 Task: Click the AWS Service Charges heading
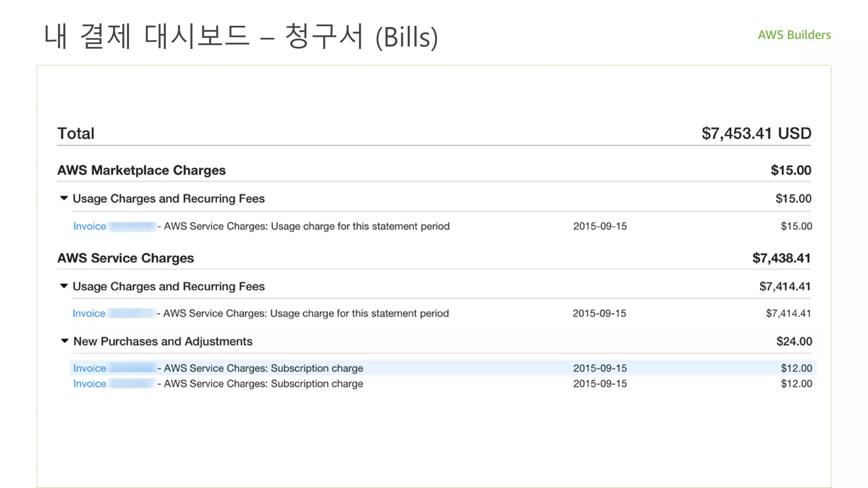126,258
